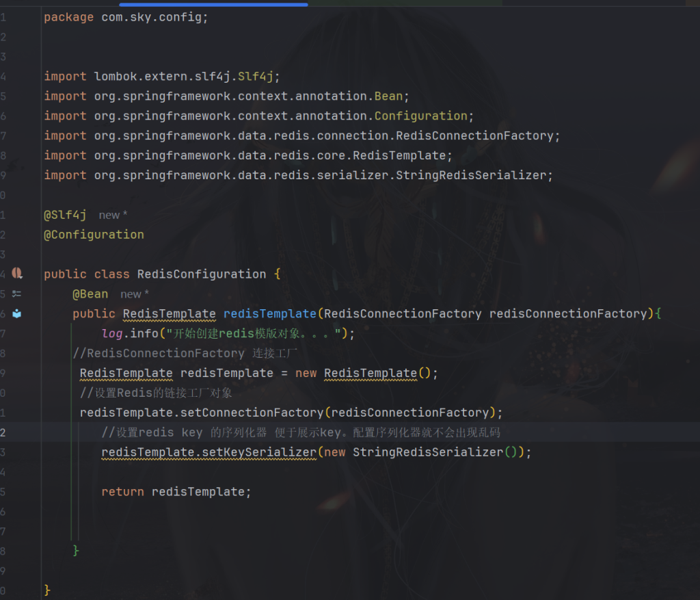The height and width of the screenshot is (600, 700).
Task: Click the blue gutter icon beside redisTemplate method
Action: (x=17, y=313)
